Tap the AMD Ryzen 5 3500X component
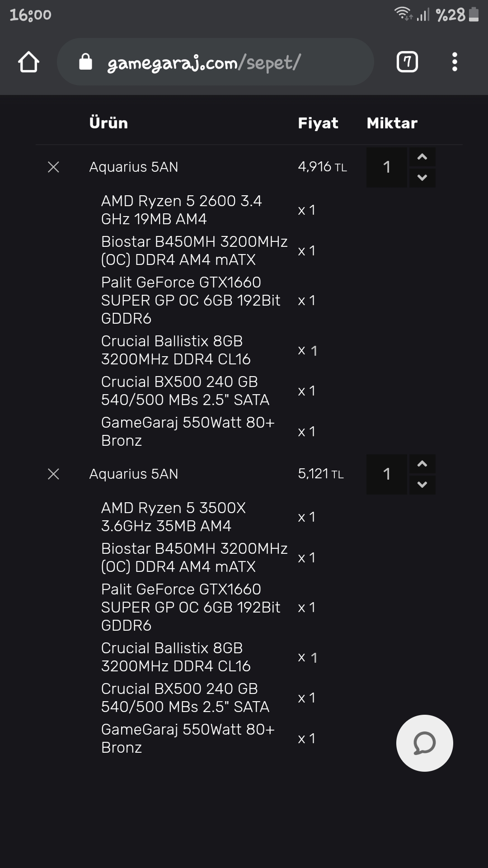488x868 pixels. 174,517
